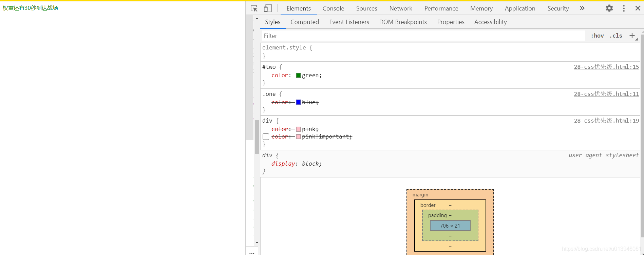Viewport: 644px width, 255px height.
Task: Switch to the Elements tab
Action: (x=299, y=8)
